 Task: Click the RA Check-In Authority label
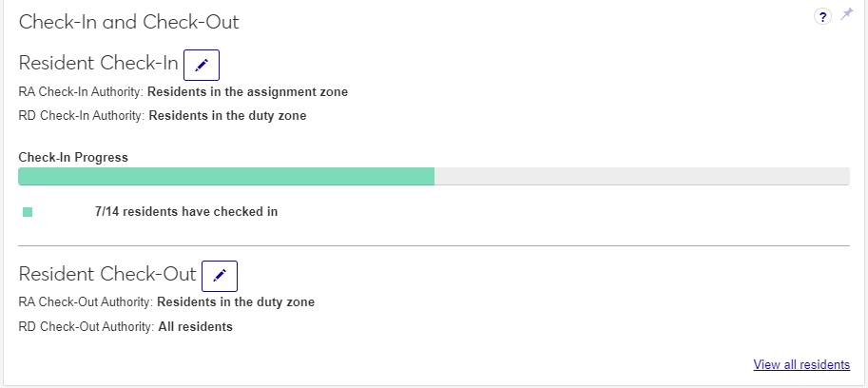point(81,92)
